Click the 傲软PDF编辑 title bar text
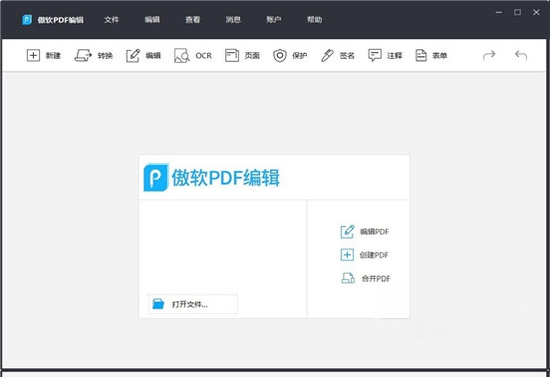Viewport: 550px width, 377px height. 61,20
